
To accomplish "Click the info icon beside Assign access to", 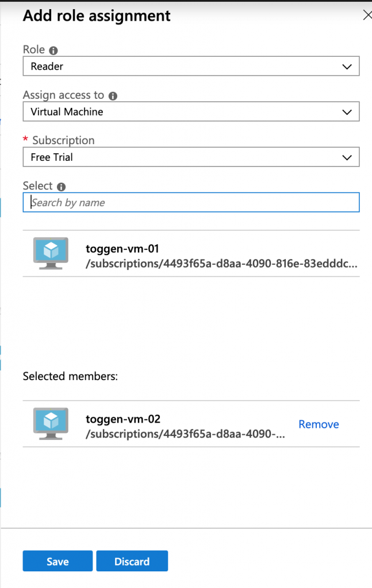I will [113, 96].
